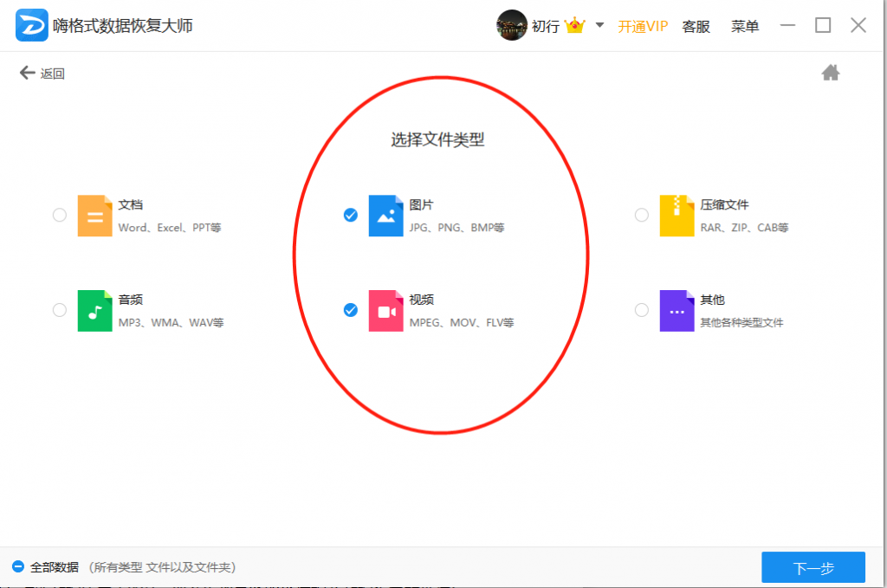Image resolution: width=887 pixels, height=588 pixels.
Task: Toggle the 全部数据 checkbox
Action: tap(18, 566)
